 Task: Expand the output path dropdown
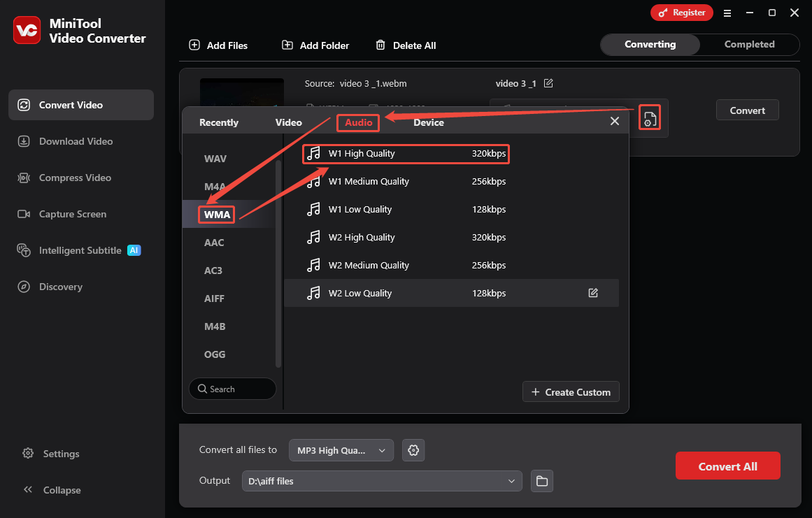click(x=511, y=481)
